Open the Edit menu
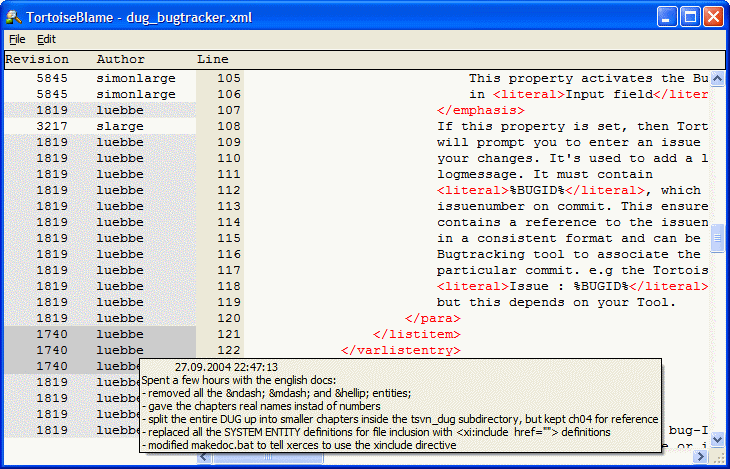This screenshot has height=469, width=730. (x=47, y=39)
